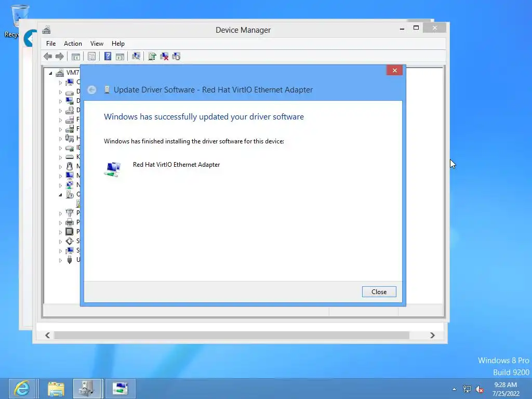Click the Scan for hardware changes icon
The width and height of the screenshot is (532, 399).
pyautogui.click(x=136, y=56)
